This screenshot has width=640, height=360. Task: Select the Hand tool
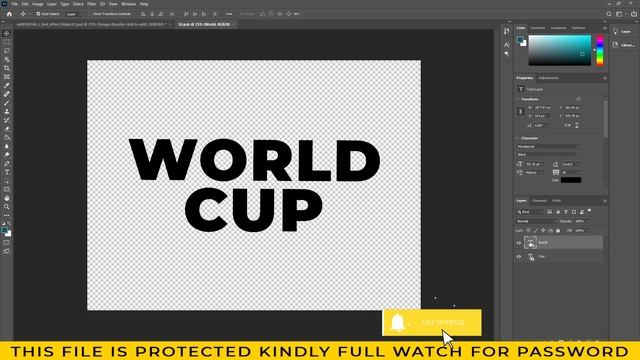7,198
